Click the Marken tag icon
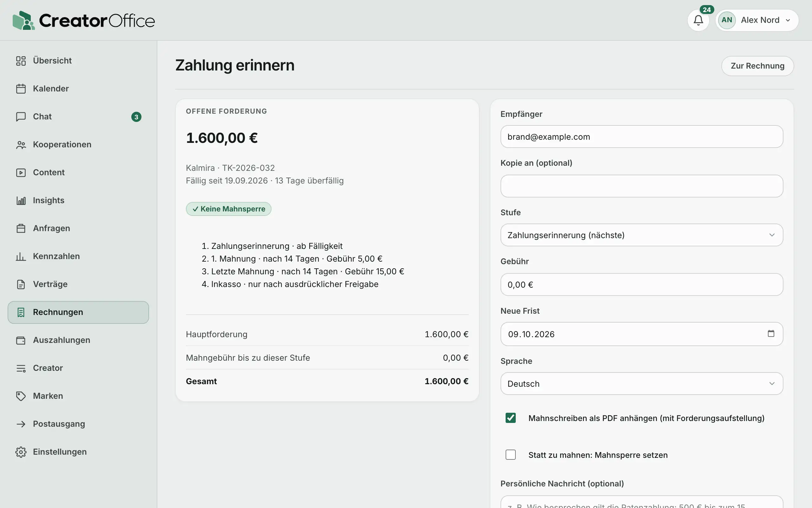This screenshot has width=812, height=508. [x=21, y=396]
